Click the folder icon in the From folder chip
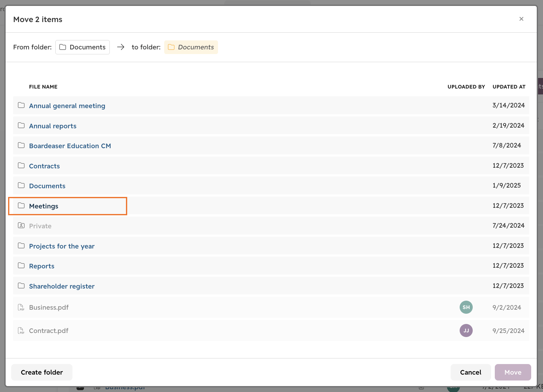The height and width of the screenshot is (392, 543). click(63, 47)
